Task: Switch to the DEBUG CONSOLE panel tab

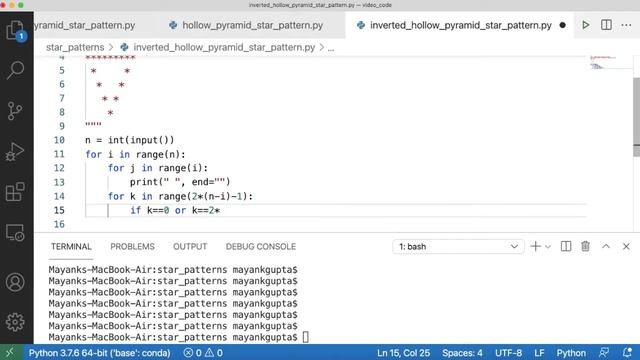Action: 260,247
